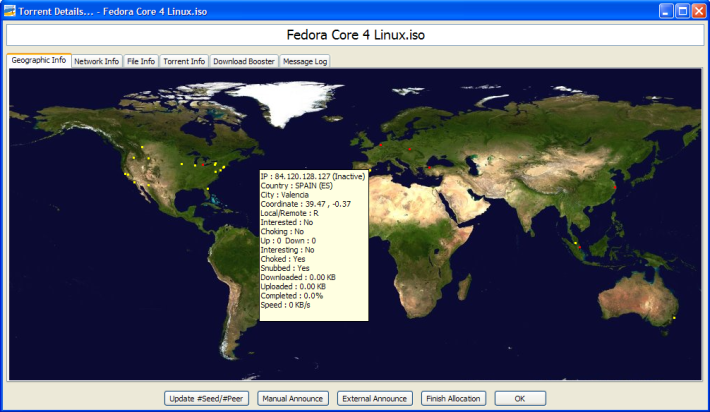
Task: Select the red peer dot on China's east coast
Action: [614, 187]
